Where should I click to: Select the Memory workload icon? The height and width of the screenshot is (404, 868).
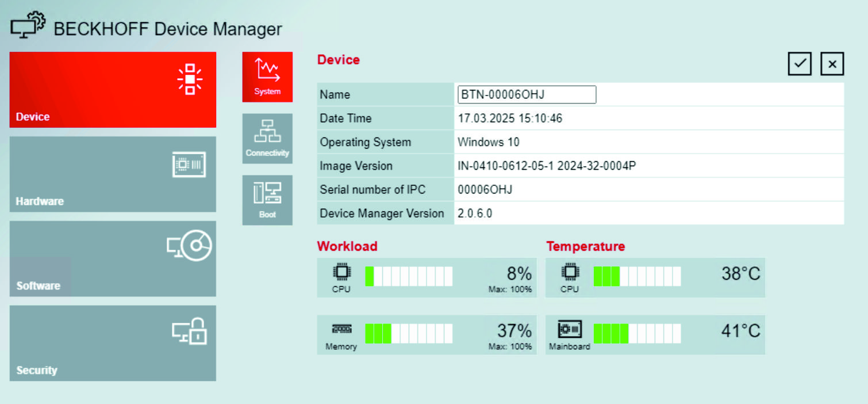tap(341, 330)
